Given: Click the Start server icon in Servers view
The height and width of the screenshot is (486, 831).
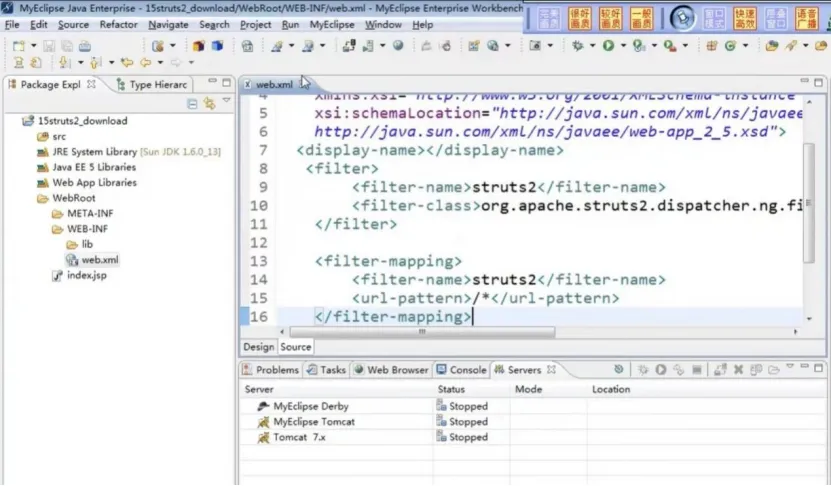Looking at the screenshot, I should pos(661,369).
